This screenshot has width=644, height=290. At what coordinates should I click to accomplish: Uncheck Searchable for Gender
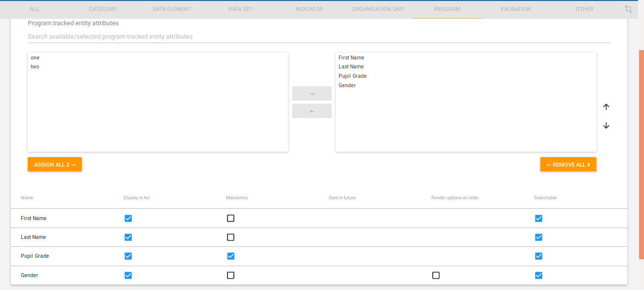(x=538, y=275)
